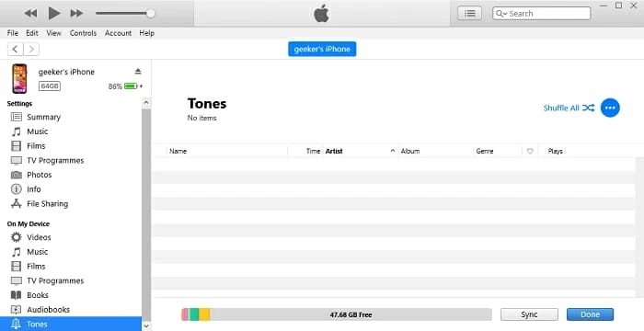The width and height of the screenshot is (644, 331).
Task: Click the blue Done button
Action: point(591,314)
